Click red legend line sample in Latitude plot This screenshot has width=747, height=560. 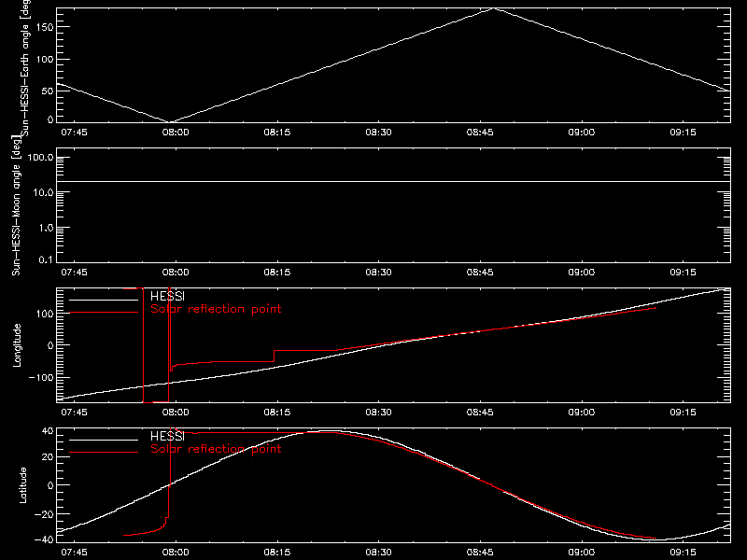pyautogui.click(x=104, y=453)
